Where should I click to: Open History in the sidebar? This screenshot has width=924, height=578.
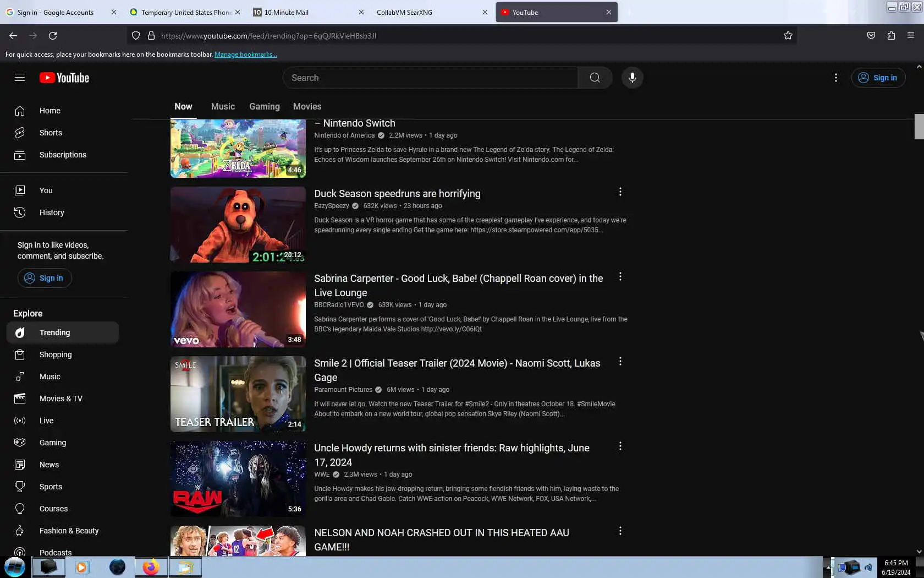(64, 212)
